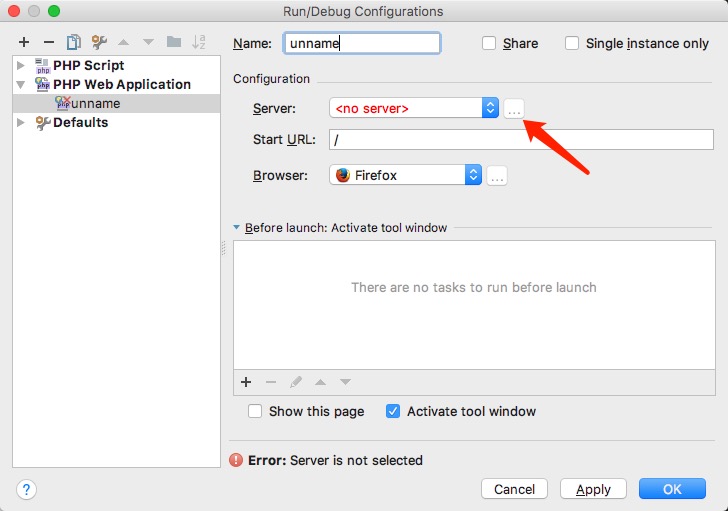Click the Firefox icon in Browser field
Image resolution: width=728 pixels, height=511 pixels.
click(343, 175)
